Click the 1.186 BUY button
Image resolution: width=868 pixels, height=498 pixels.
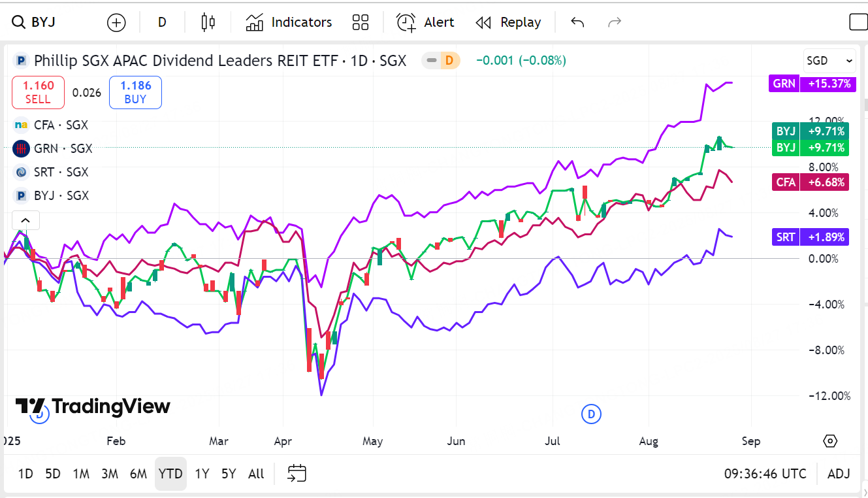[x=135, y=92]
